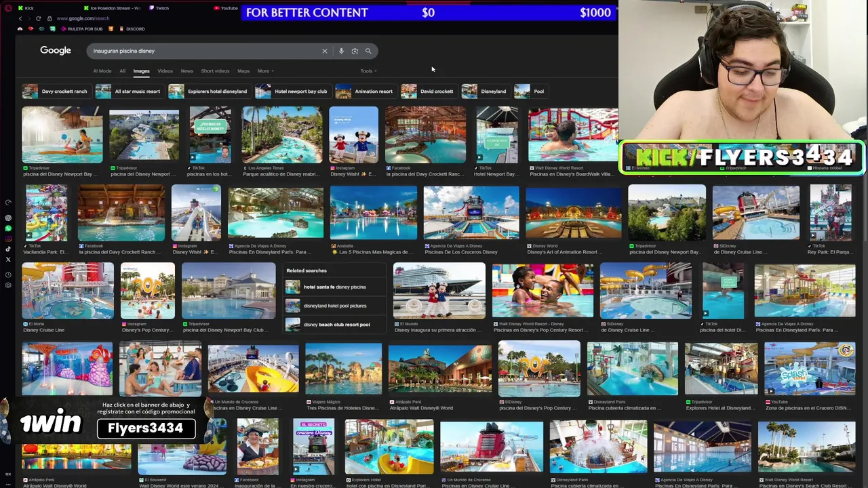Screen dimensions: 868x488
Task: Open the DISCORD bookmark
Action: [132, 29]
